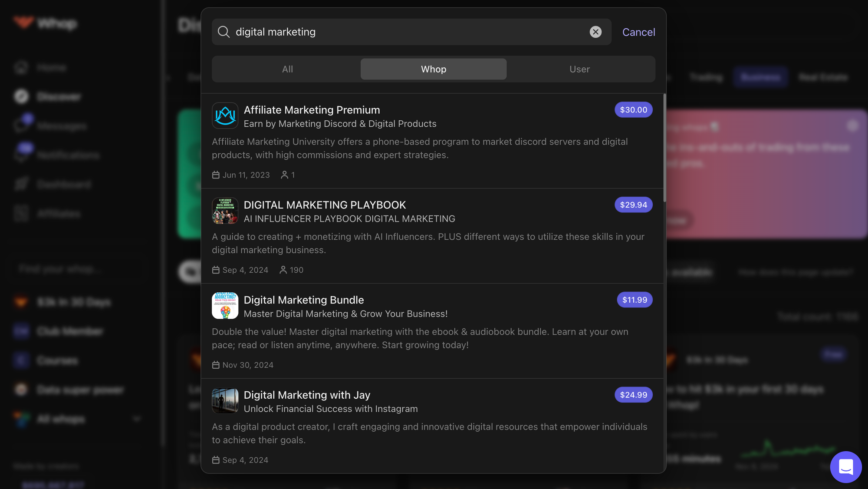Click the $30.00 price badge
Viewport: 868px width, 489px height.
633,109
